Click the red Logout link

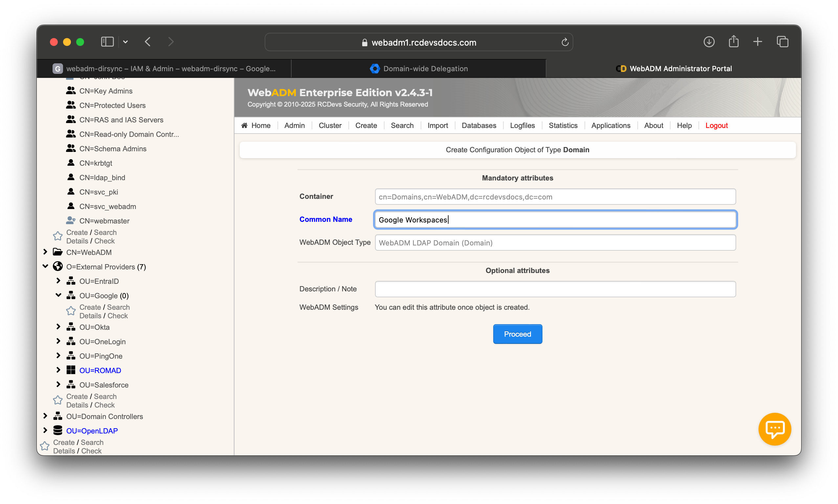point(717,125)
